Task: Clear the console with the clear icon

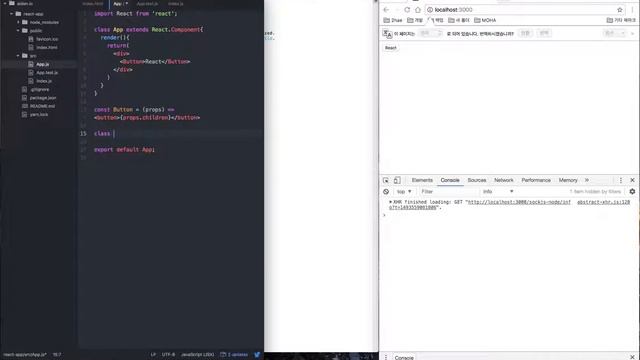Action: pyautogui.click(x=386, y=191)
